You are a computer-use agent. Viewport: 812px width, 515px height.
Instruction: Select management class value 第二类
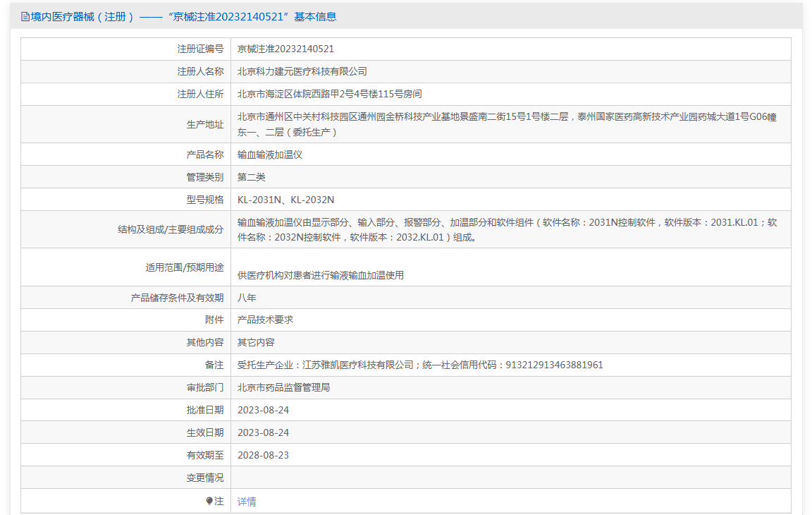click(251, 177)
